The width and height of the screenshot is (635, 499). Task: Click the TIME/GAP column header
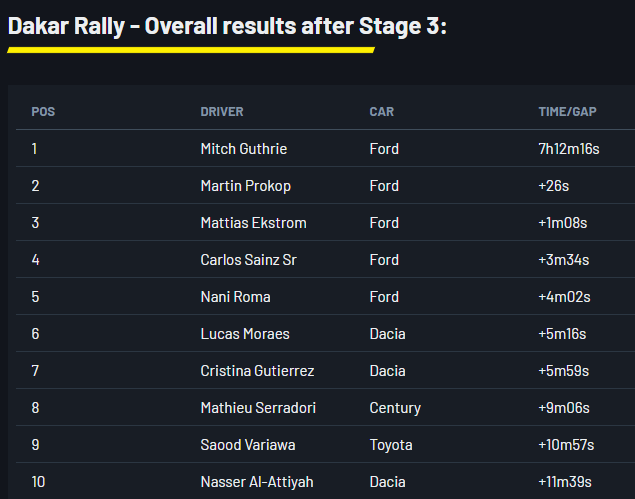pyautogui.click(x=568, y=112)
